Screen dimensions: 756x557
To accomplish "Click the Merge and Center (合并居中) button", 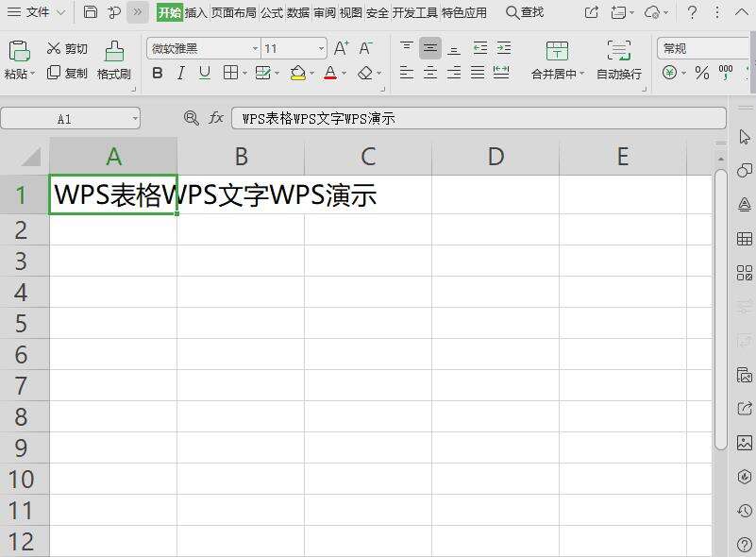I will (x=558, y=59).
